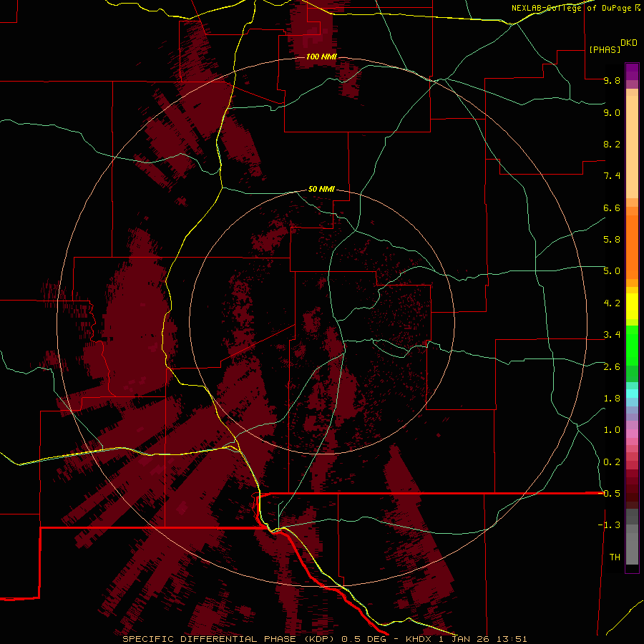The width and height of the screenshot is (644, 644).
Task: Click the 2.6 value on the scale
Action: point(612,367)
